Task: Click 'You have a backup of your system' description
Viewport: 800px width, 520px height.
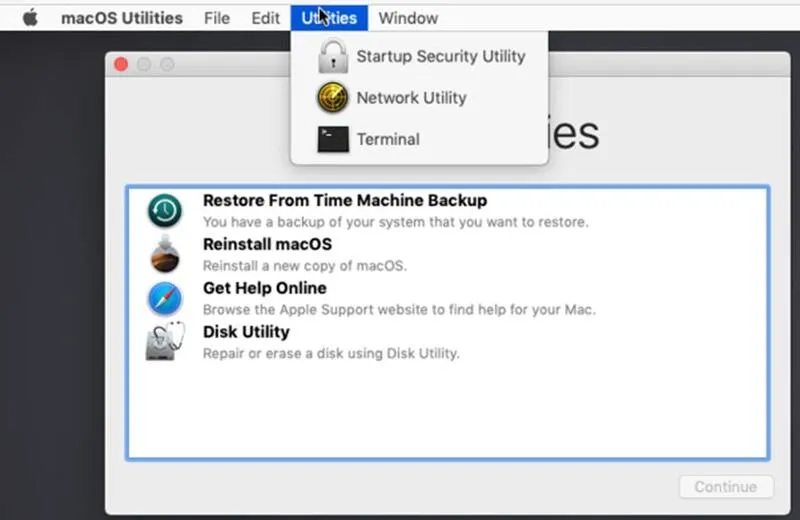Action: (x=396, y=222)
